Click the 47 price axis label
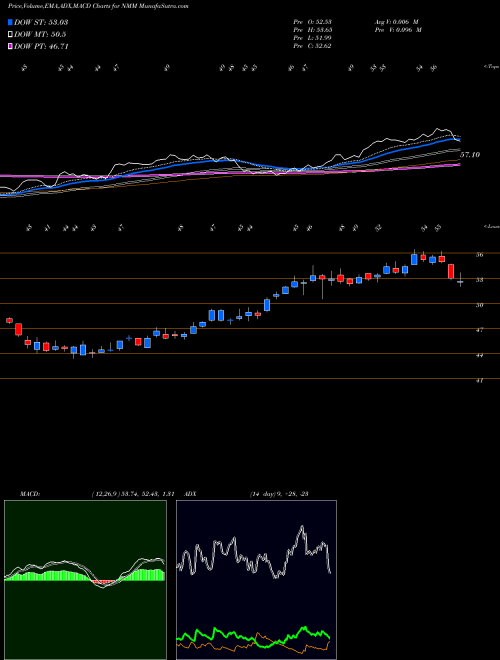Screen dimensions: 500x660 (479, 330)
